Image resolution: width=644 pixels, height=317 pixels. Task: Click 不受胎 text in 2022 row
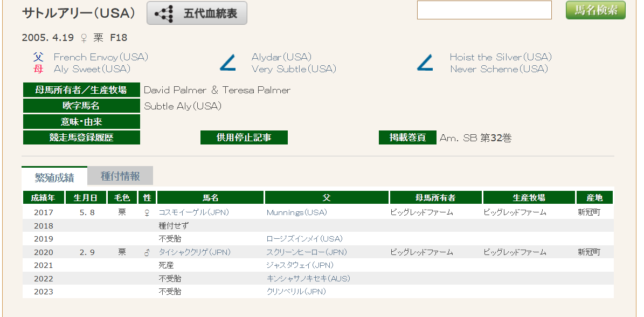170,279
